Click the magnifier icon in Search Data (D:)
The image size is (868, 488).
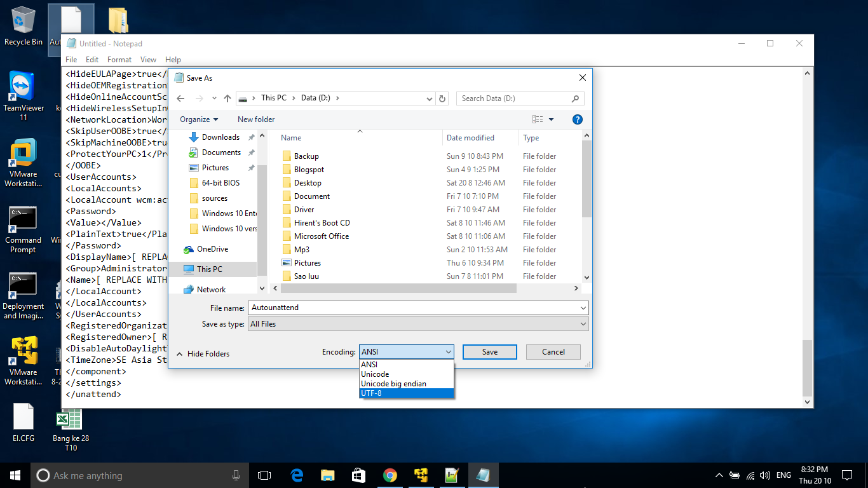(575, 98)
